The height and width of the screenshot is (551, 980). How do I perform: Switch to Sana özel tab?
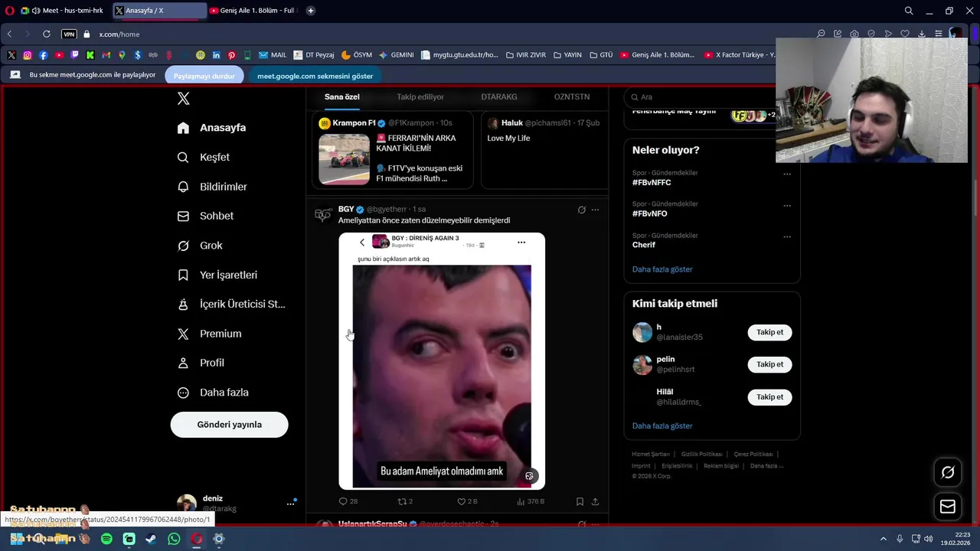point(341,97)
